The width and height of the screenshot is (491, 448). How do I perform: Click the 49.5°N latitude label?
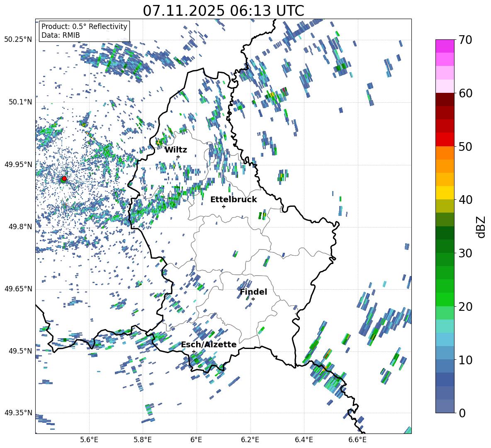(x=20, y=351)
